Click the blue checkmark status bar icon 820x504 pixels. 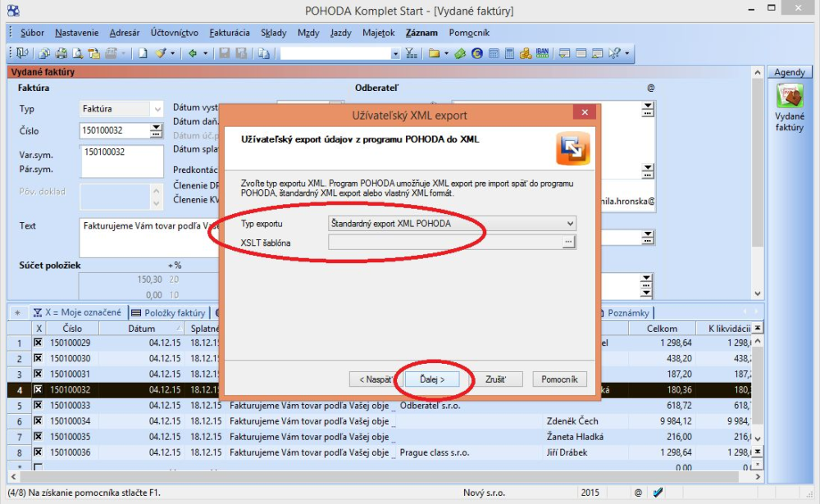[658, 493]
